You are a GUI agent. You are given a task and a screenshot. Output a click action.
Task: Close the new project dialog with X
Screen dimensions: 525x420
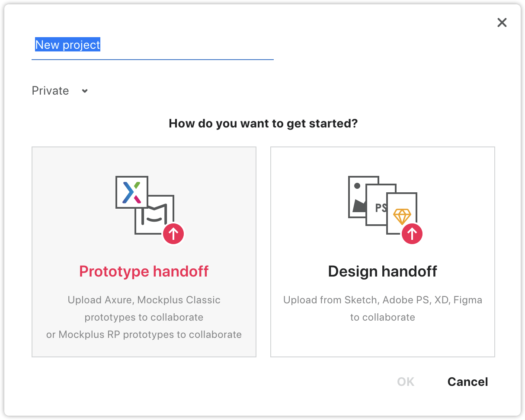pyautogui.click(x=502, y=22)
